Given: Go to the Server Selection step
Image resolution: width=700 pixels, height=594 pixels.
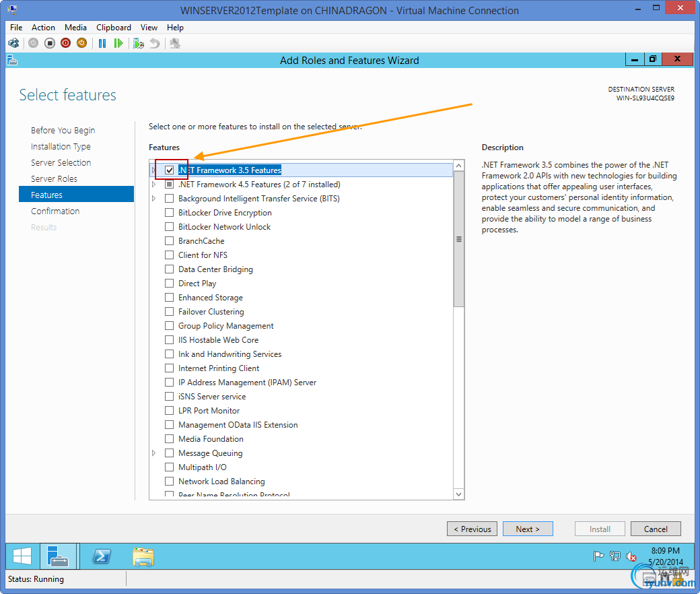Looking at the screenshot, I should tap(61, 162).
